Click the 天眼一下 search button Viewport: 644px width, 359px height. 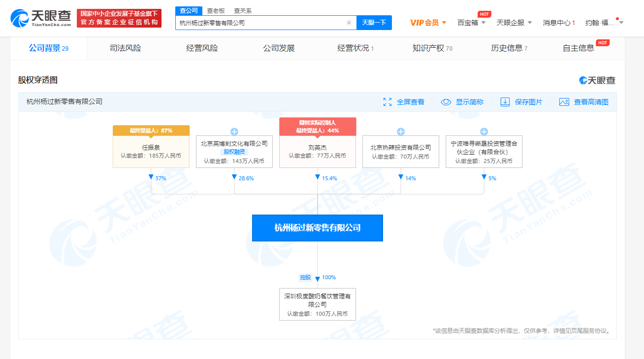[374, 23]
